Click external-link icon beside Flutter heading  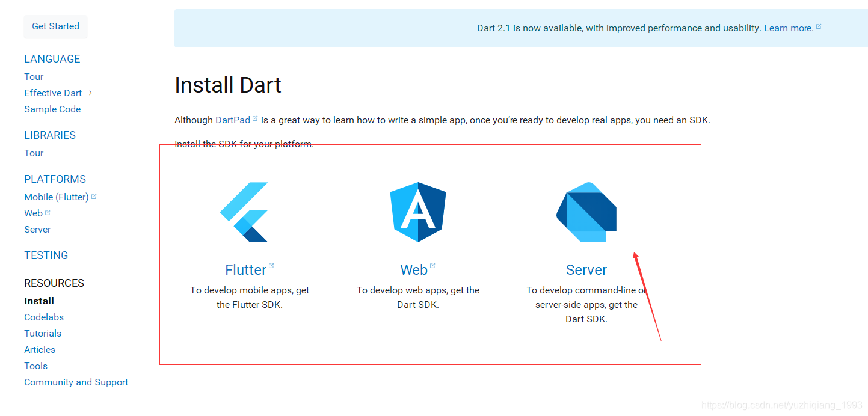click(x=271, y=266)
